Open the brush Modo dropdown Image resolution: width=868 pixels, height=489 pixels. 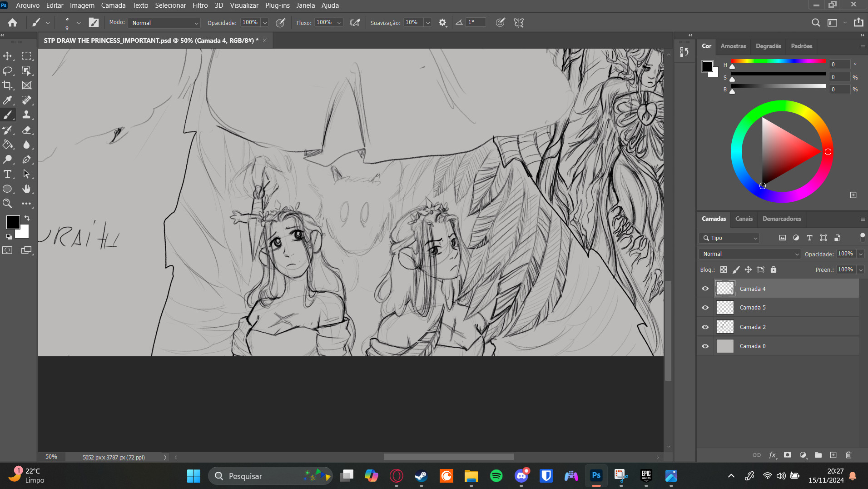[164, 23]
